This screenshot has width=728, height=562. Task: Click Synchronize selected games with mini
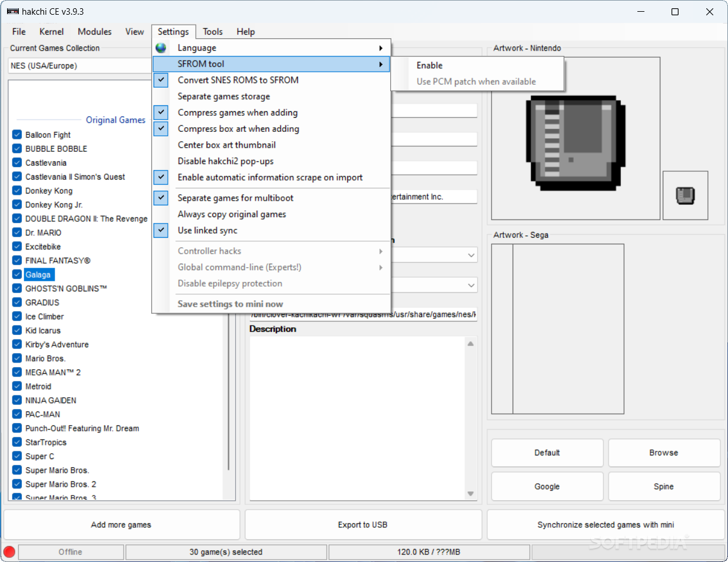click(606, 524)
